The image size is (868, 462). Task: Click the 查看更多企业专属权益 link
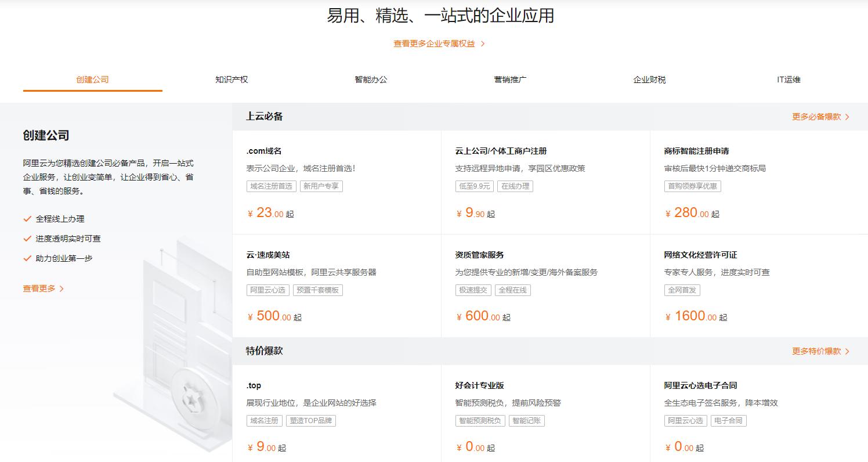[434, 44]
